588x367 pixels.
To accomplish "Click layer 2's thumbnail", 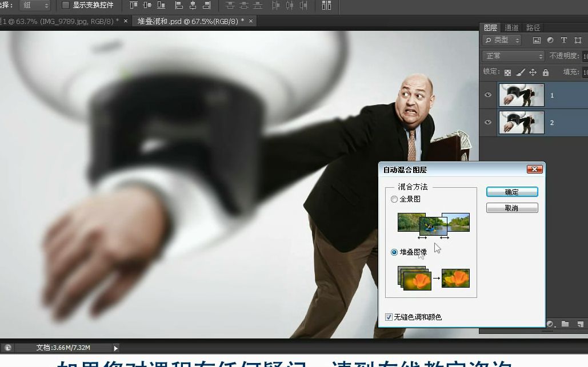I will tap(521, 122).
